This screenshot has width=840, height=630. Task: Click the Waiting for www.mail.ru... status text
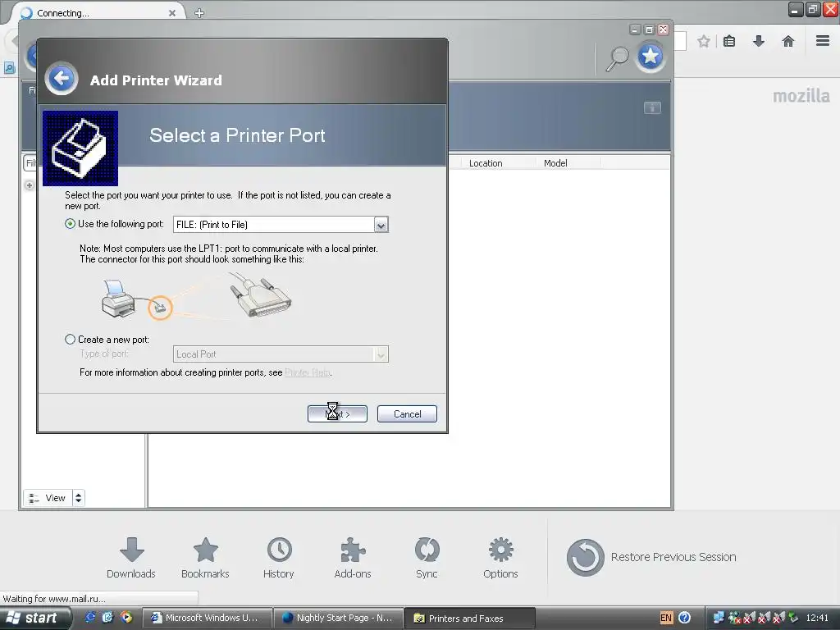[x=54, y=598]
